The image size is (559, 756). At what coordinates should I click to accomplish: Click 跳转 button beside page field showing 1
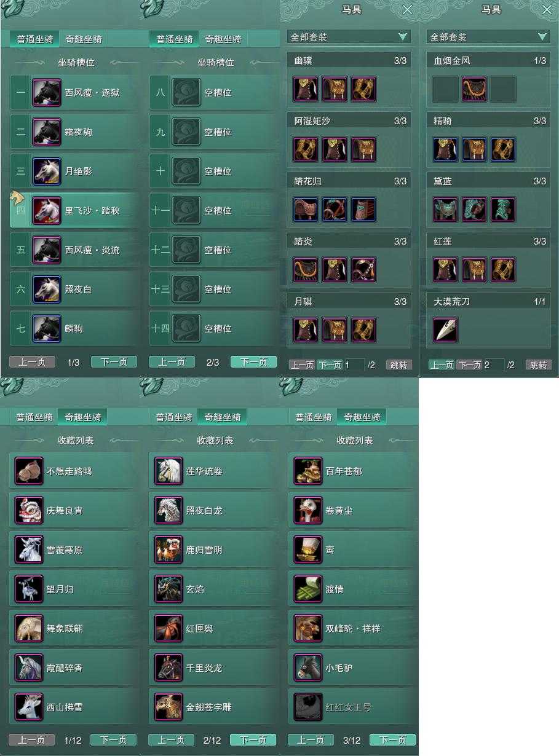coord(399,364)
